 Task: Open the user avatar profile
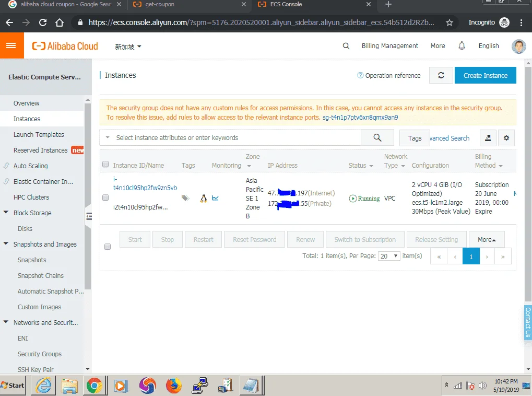pos(518,46)
